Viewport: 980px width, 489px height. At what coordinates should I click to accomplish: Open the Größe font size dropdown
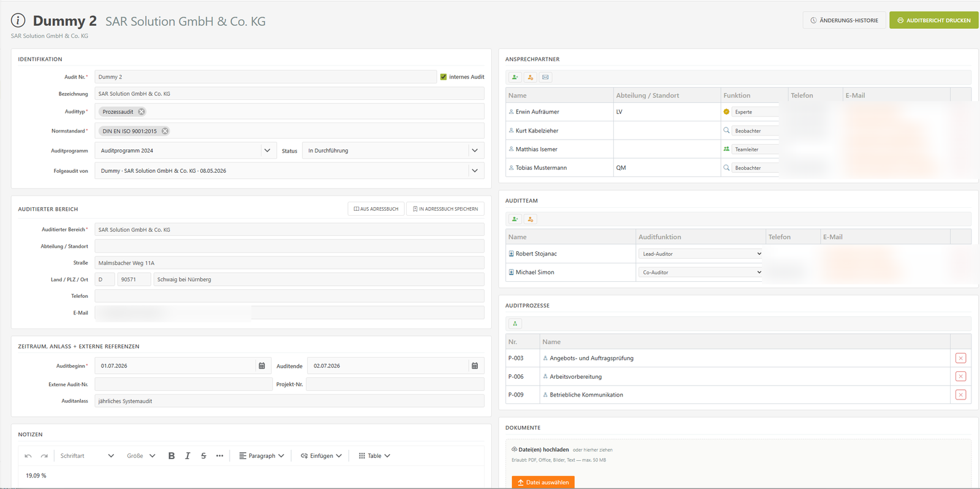click(141, 456)
